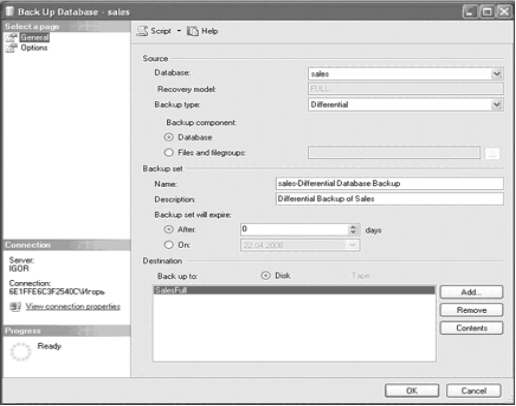The height and width of the screenshot is (406, 516).
Task: Decrease expire days with down arrow
Action: point(353,232)
